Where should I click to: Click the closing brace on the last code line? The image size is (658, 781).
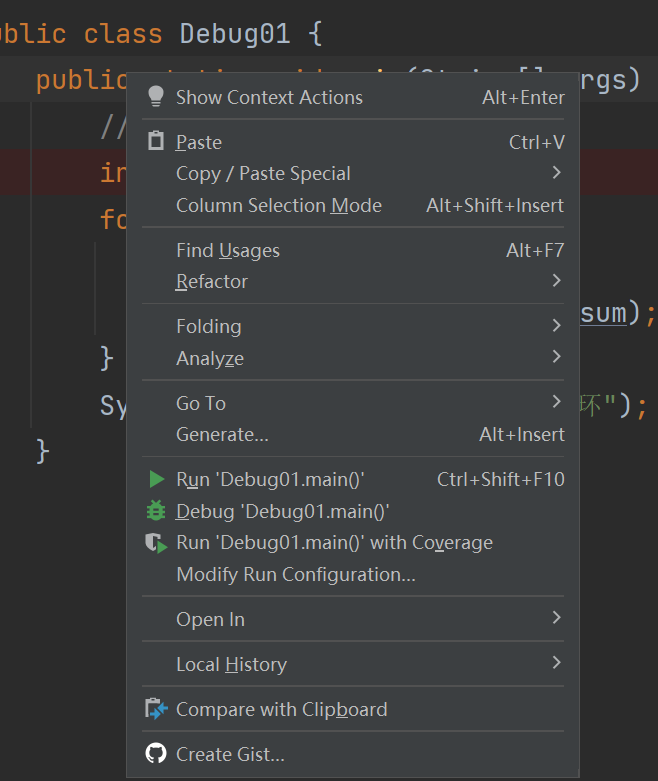42,451
